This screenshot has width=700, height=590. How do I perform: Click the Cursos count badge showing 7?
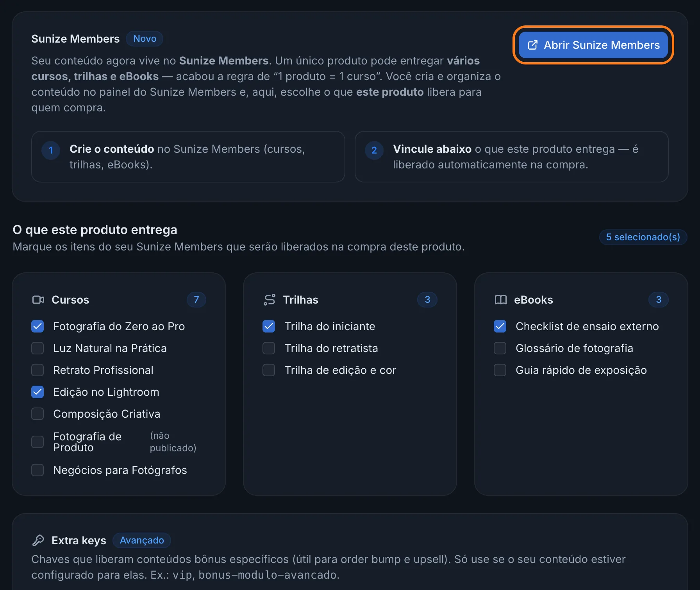click(x=196, y=300)
